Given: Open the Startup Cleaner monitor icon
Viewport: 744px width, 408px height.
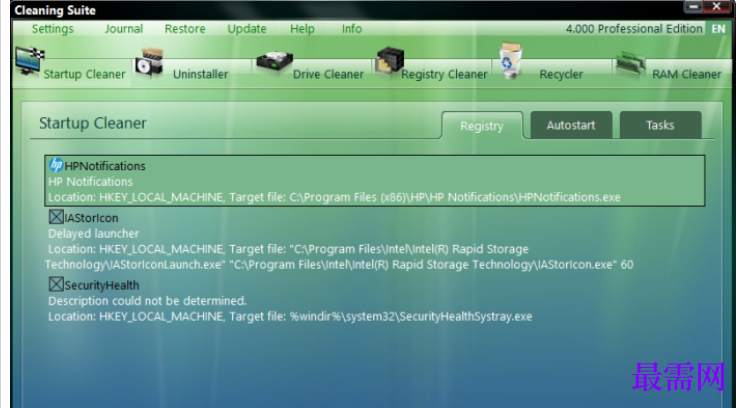Looking at the screenshot, I should [x=29, y=62].
